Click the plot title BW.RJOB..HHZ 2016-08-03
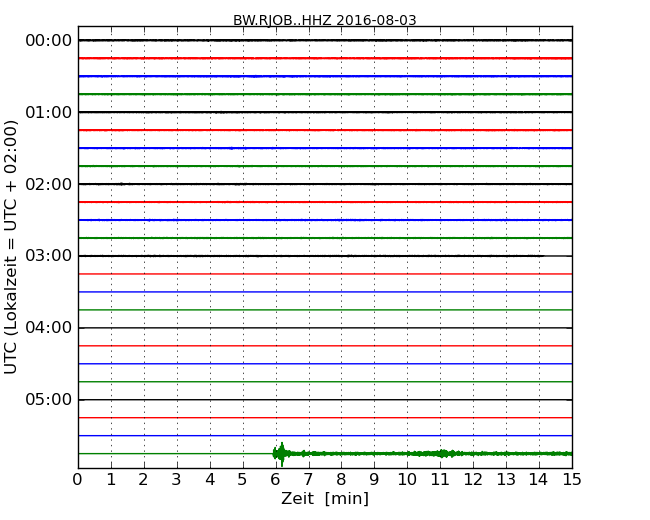Screen dimensions: 650x520 pyautogui.click(x=325, y=20)
